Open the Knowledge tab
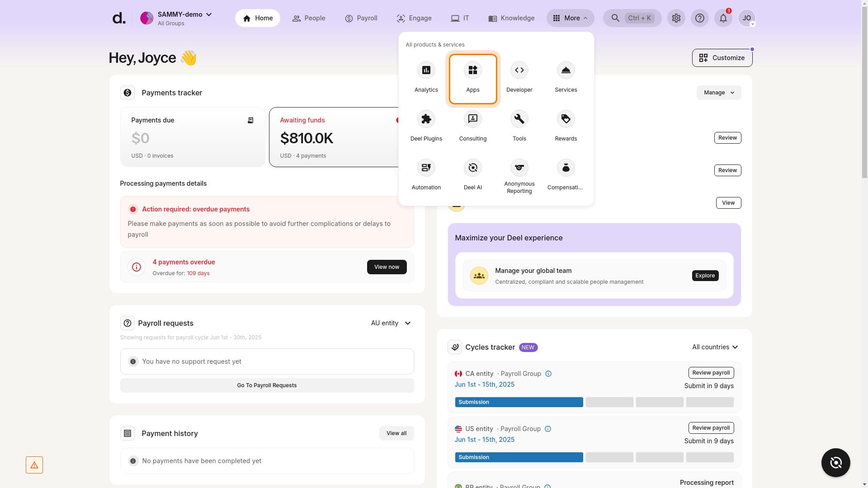868x488 pixels. [x=511, y=18]
